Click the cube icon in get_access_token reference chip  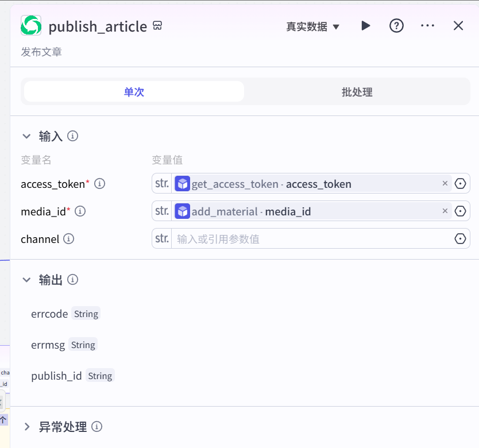pyautogui.click(x=182, y=183)
